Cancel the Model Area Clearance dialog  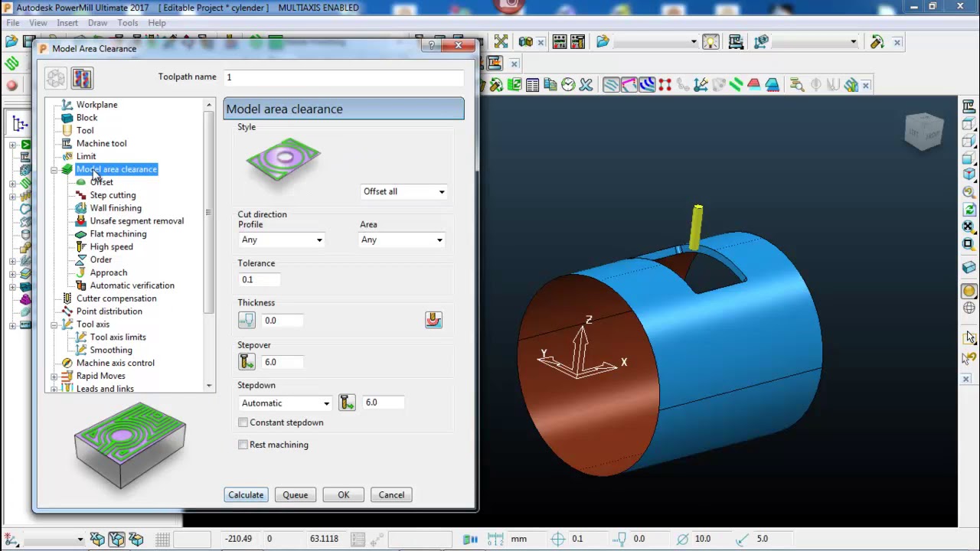[391, 495]
